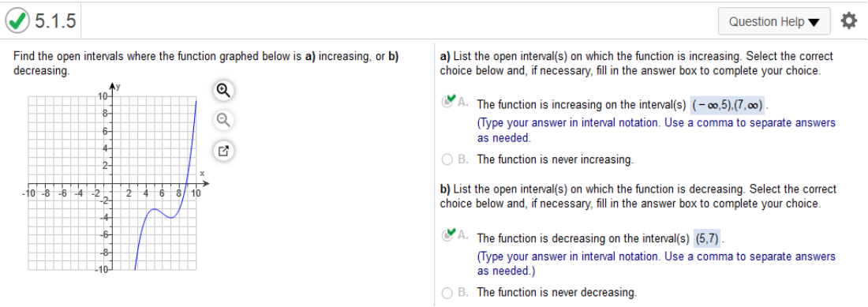The image size is (868, 307).
Task: Click the dropdown arrow in Question Help
Action: coord(813,23)
